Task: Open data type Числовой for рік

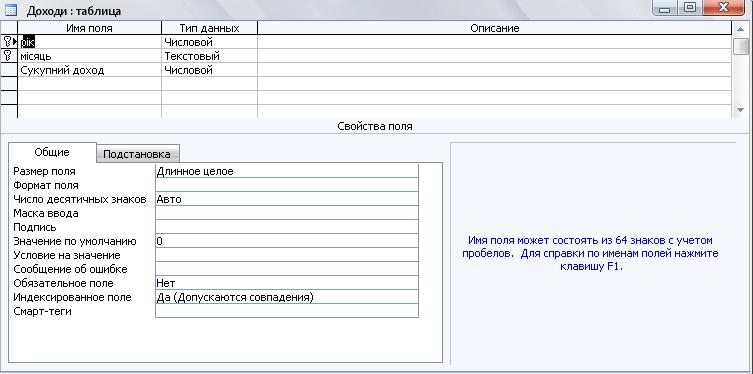Action: tap(209, 42)
